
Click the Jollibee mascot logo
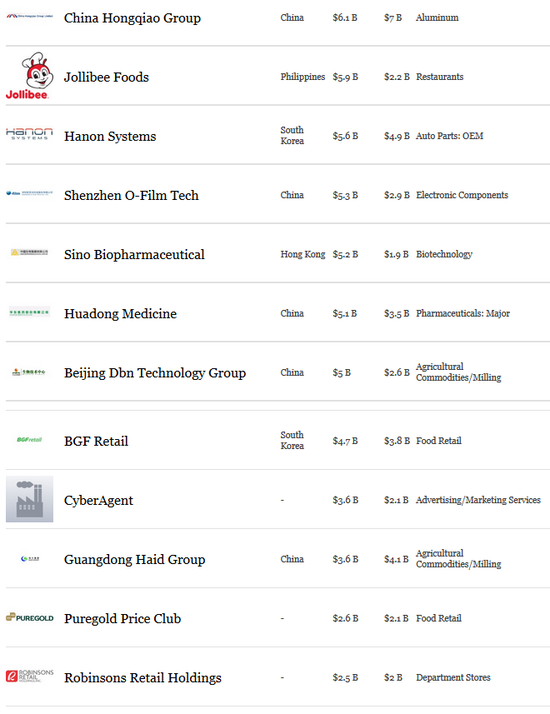[29, 76]
